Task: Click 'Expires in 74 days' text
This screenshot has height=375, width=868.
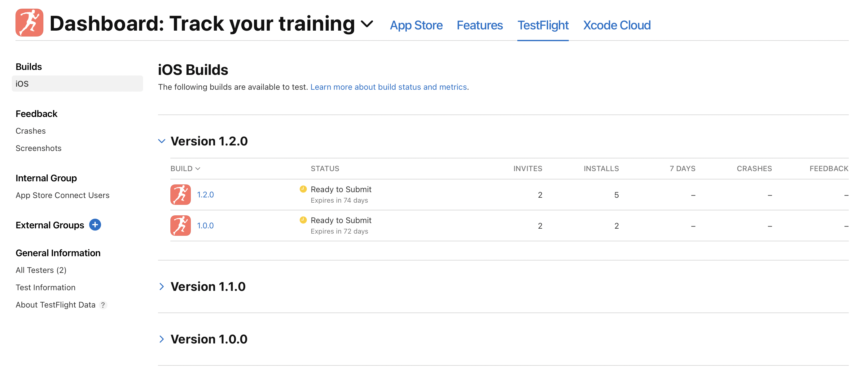Action: (339, 200)
